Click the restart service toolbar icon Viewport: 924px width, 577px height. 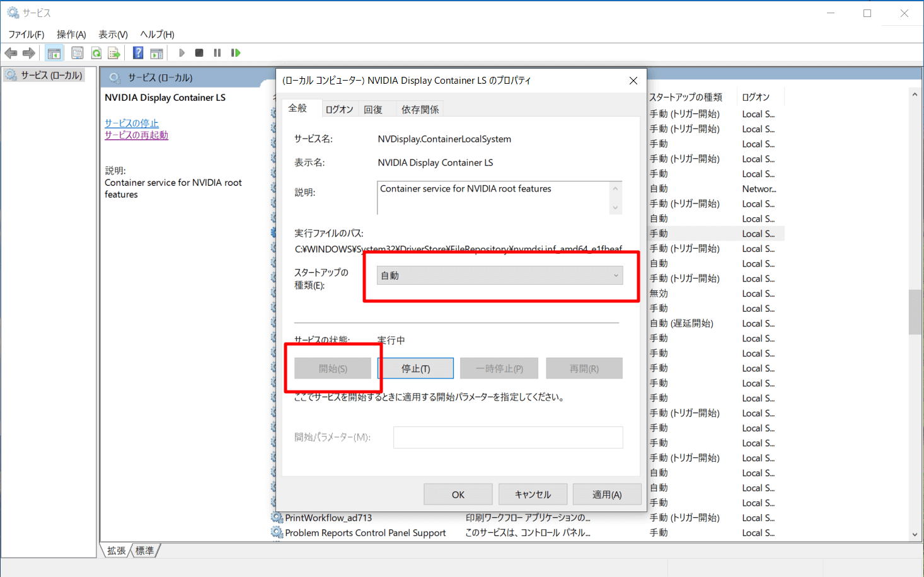pos(236,52)
